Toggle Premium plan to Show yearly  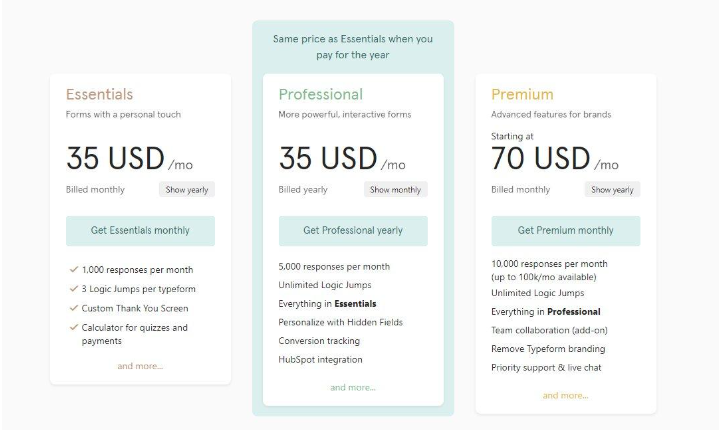tap(612, 189)
